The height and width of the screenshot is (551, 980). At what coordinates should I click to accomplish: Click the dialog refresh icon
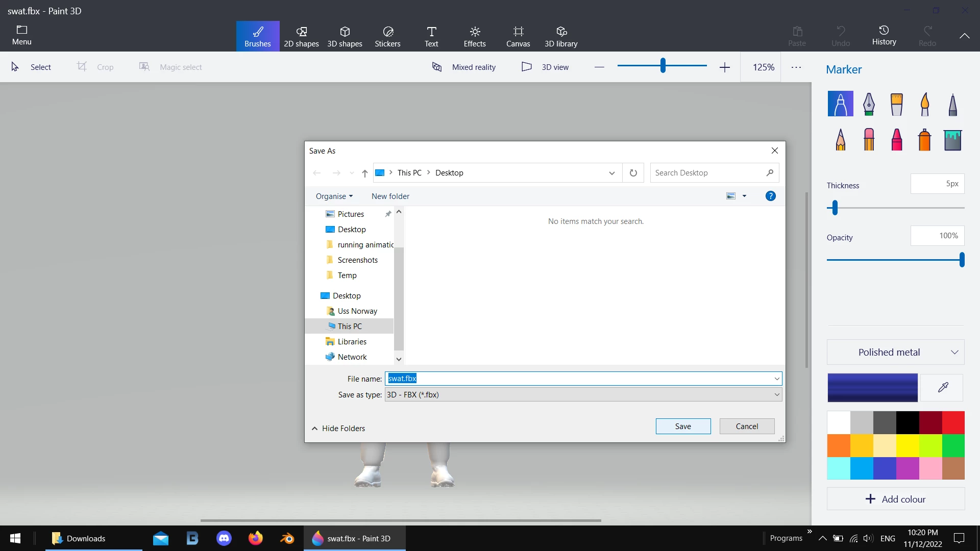[x=633, y=173]
